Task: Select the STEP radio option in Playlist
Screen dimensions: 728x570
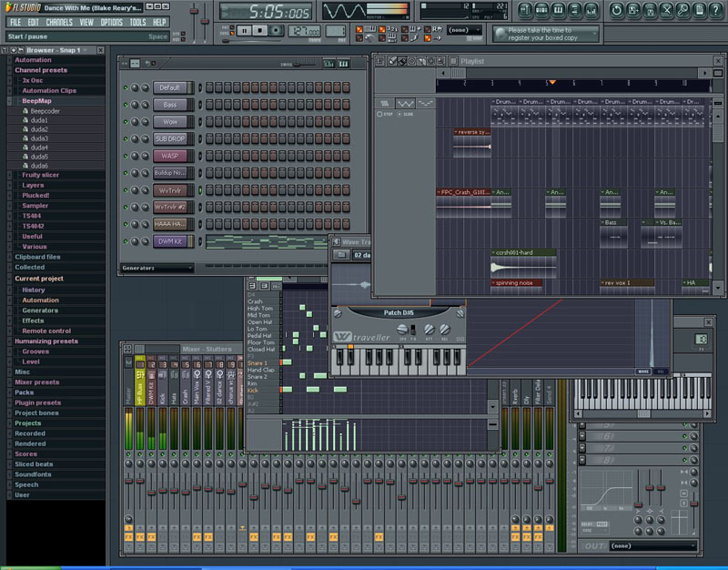Action: pos(379,115)
